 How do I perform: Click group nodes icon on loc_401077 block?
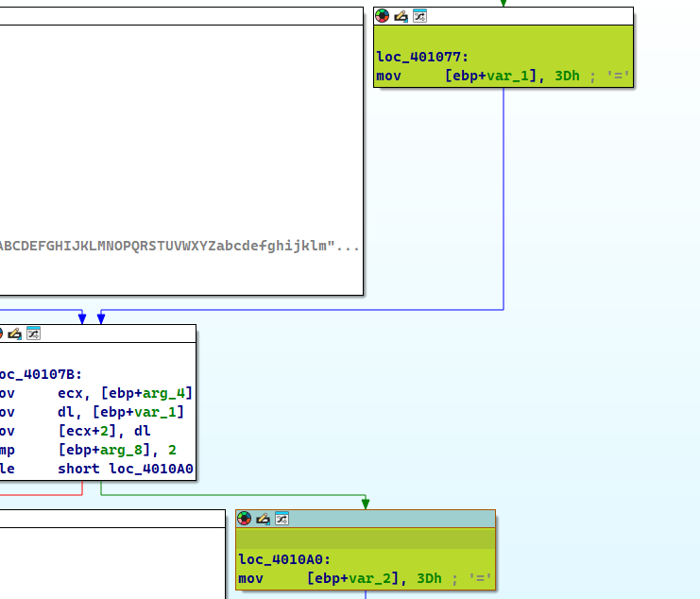click(x=420, y=16)
